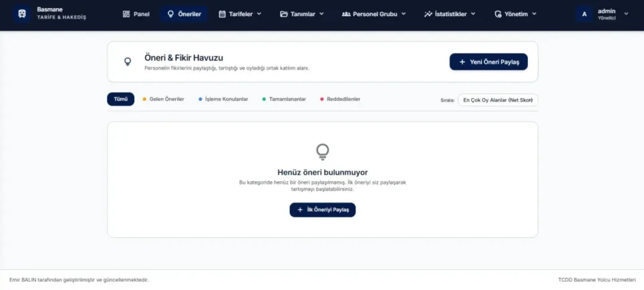Expand the Yönetim chevron

[535, 13]
